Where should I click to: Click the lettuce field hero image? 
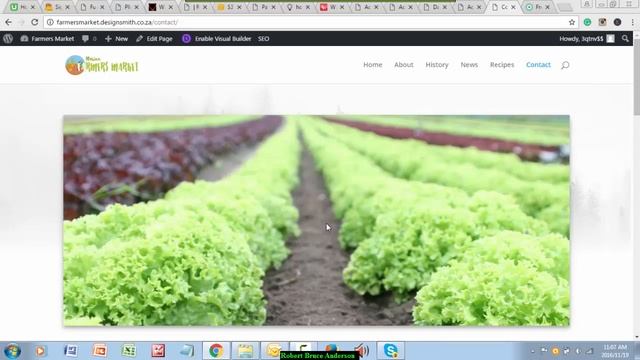(x=316, y=220)
